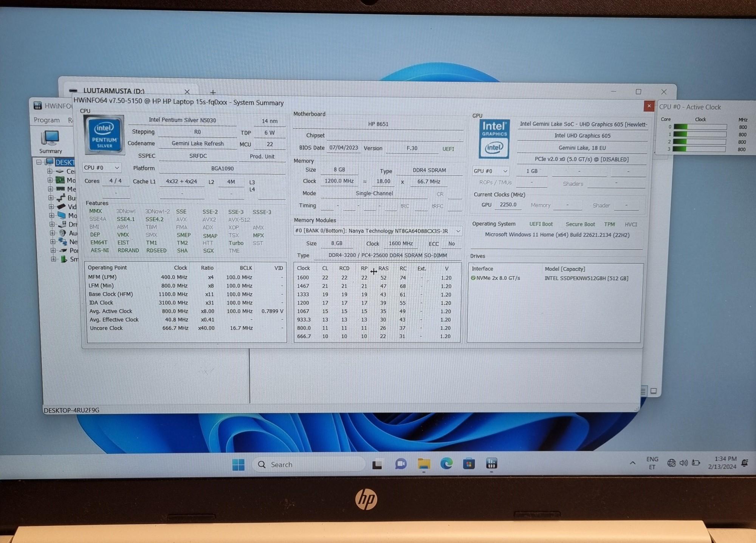Screen dimensions: 756x543
Task: Click the Summary toolbar icon in HWiNFO
Action: coord(51,142)
